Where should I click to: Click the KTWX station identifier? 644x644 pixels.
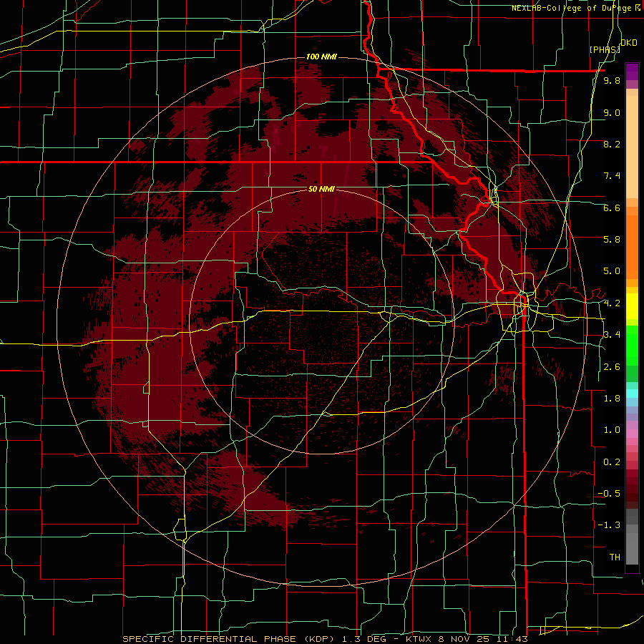tap(420, 639)
